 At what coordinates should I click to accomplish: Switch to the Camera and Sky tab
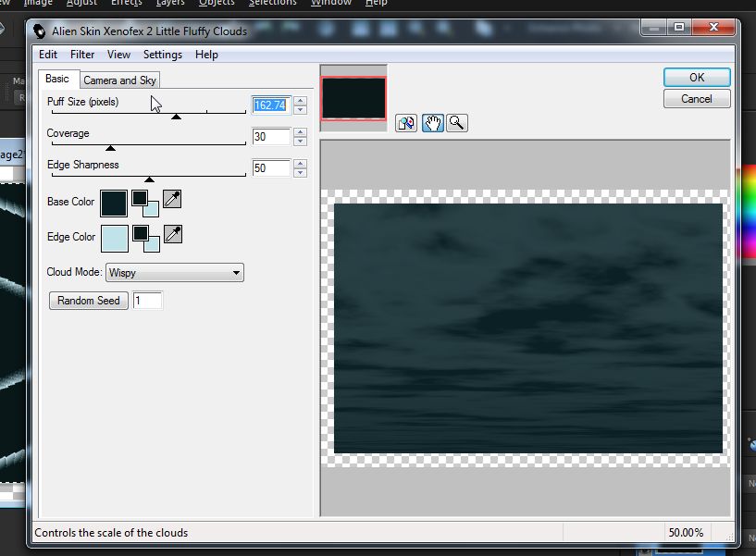pyautogui.click(x=119, y=80)
